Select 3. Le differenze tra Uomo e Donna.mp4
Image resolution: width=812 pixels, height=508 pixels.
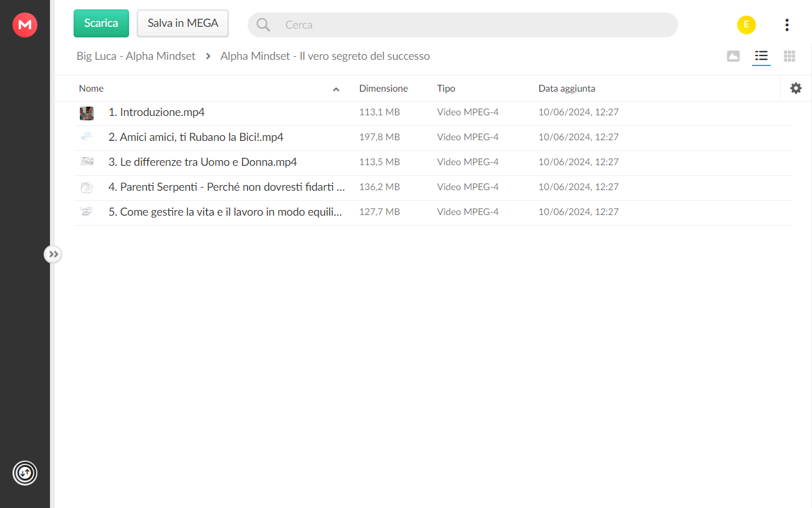coord(203,162)
